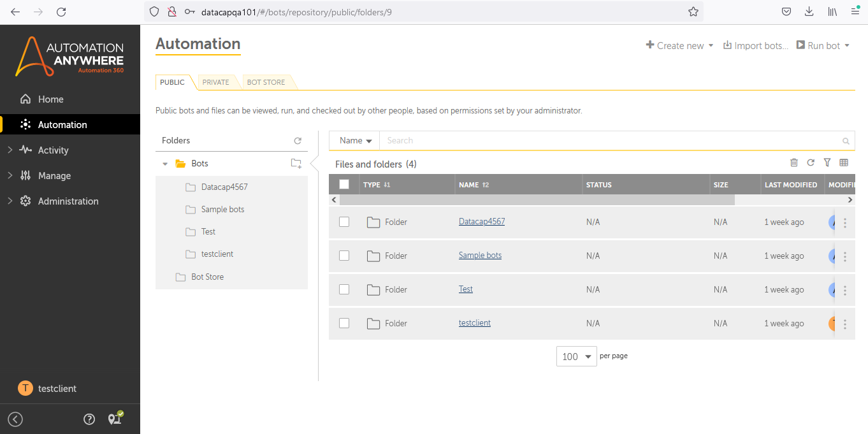This screenshot has height=434, width=868.
Task: Expand the Administration sidebar section
Action: click(x=10, y=201)
